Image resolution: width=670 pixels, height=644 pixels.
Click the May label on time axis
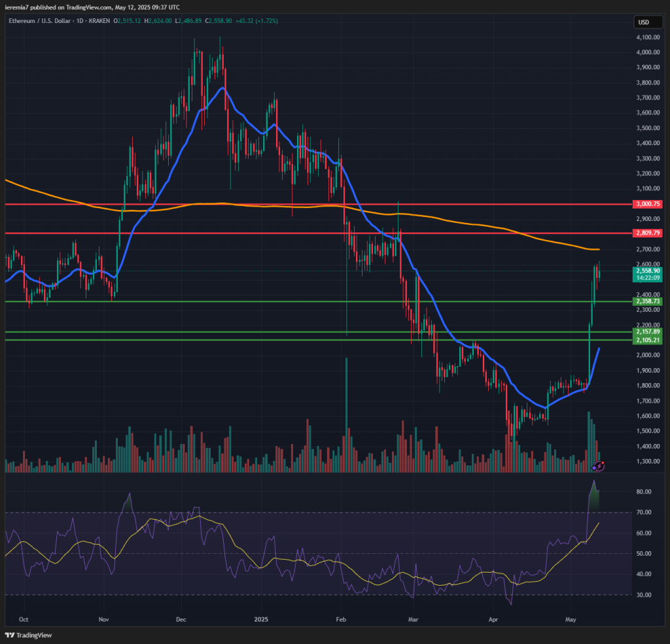coord(571,620)
